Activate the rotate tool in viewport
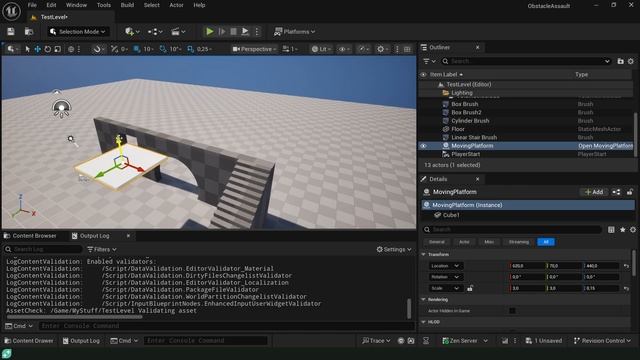The image size is (640, 360). click(48, 49)
